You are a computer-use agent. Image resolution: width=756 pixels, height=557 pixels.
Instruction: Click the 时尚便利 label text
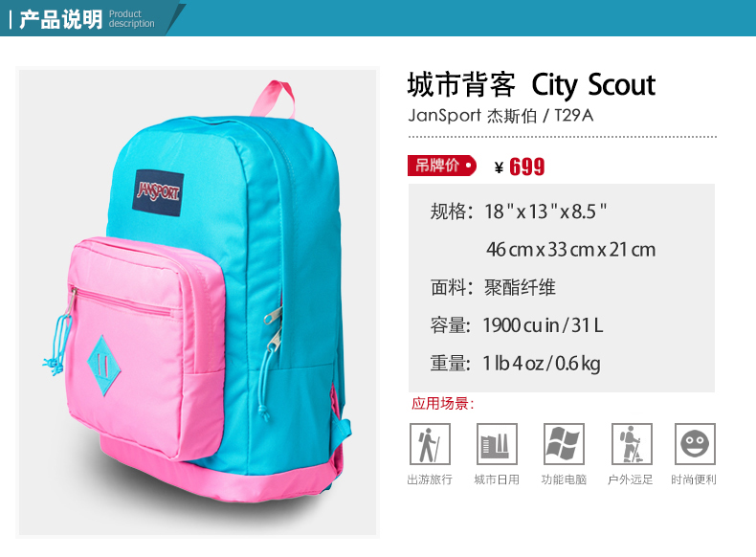pyautogui.click(x=694, y=479)
